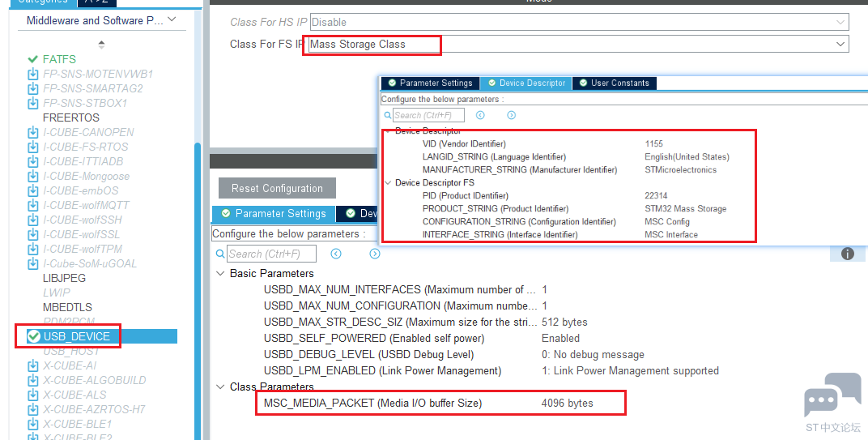Viewport: 868px width, 440px height.
Task: Collapse the Device Descriptor FS group
Action: 388,182
